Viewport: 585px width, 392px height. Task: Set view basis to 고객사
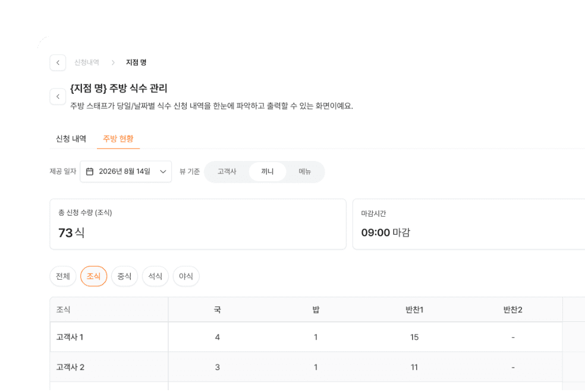[x=227, y=172]
